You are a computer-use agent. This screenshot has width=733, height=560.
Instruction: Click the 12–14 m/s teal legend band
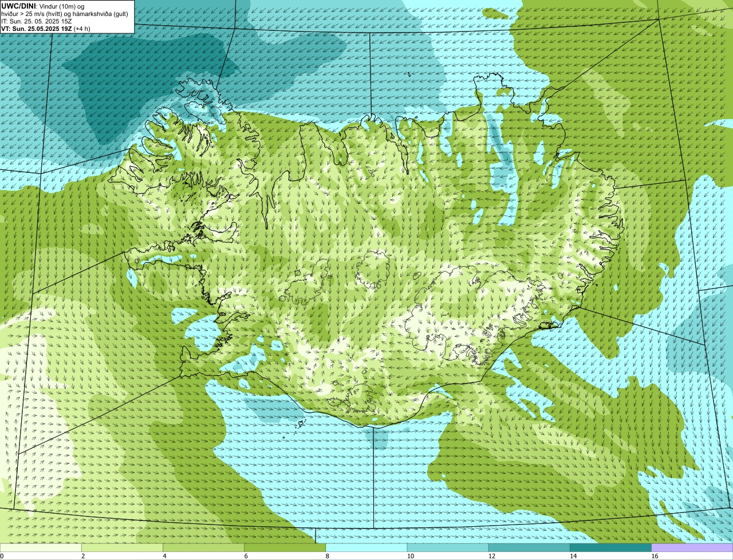(529, 548)
